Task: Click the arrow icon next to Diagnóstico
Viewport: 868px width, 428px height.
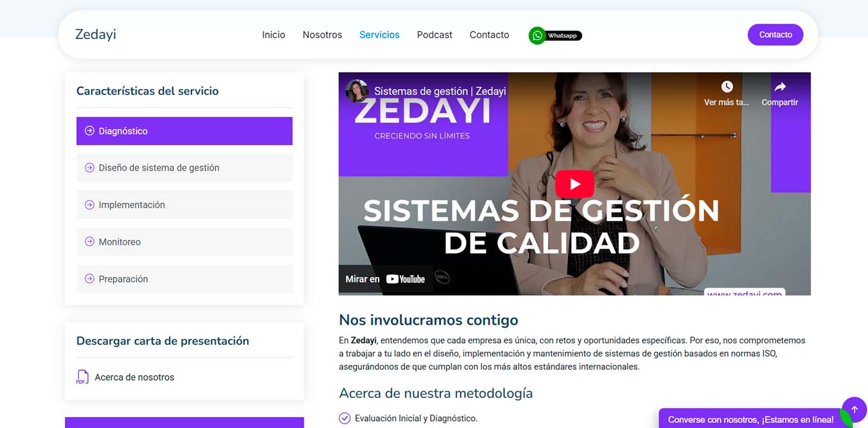Action: 89,130
